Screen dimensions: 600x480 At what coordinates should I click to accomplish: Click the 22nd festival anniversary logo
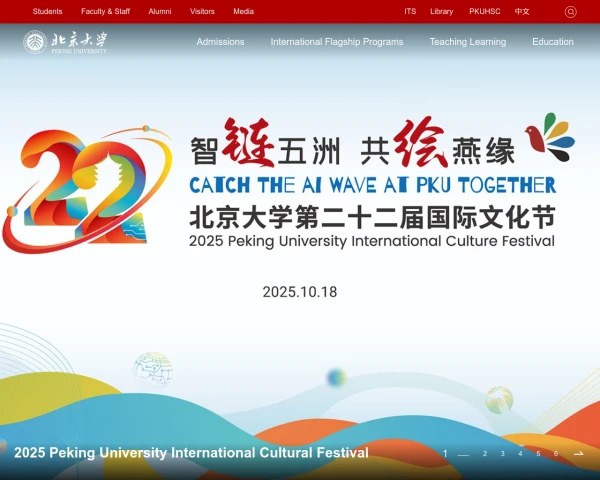[x=85, y=188]
